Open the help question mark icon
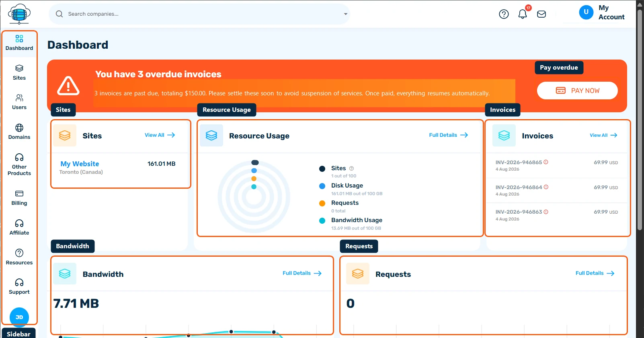This screenshot has height=338, width=644. coord(504,14)
